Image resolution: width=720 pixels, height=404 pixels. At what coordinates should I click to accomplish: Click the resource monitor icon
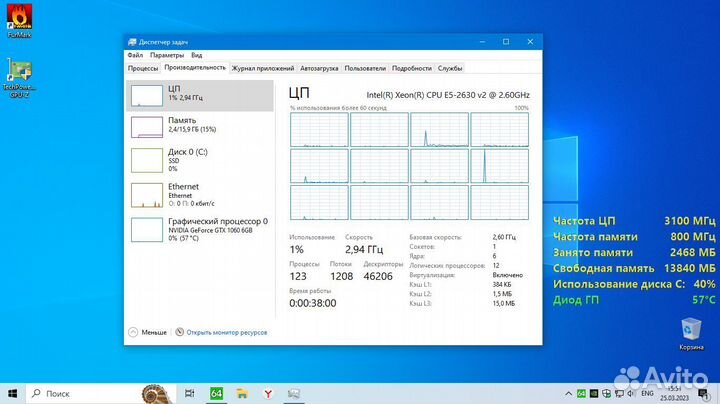[x=180, y=332]
